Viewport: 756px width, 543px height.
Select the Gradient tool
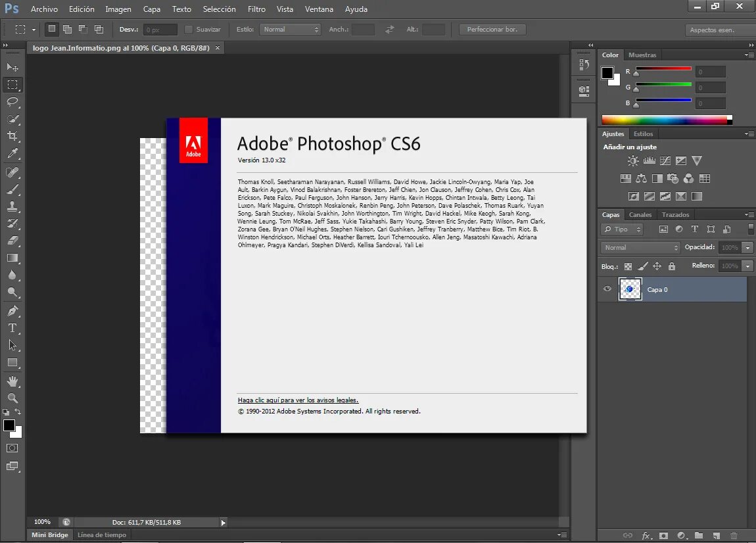tap(12, 258)
